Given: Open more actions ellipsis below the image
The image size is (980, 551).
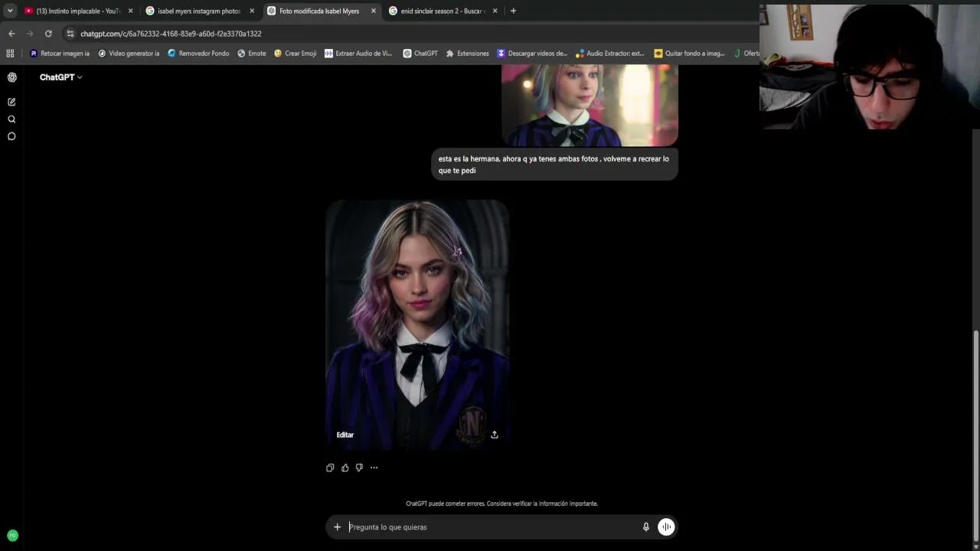Looking at the screenshot, I should click(374, 468).
